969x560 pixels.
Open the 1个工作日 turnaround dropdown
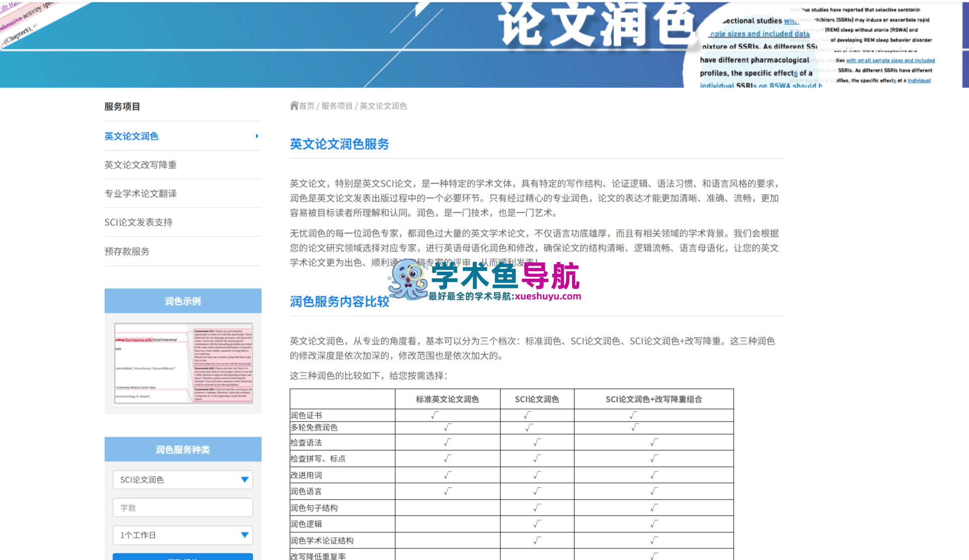[x=183, y=535]
